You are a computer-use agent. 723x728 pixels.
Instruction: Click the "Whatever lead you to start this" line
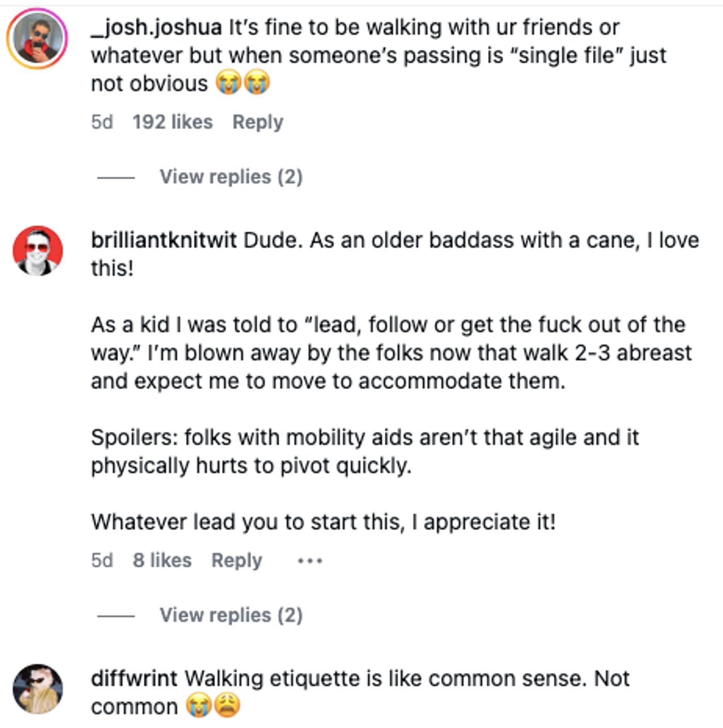(323, 522)
